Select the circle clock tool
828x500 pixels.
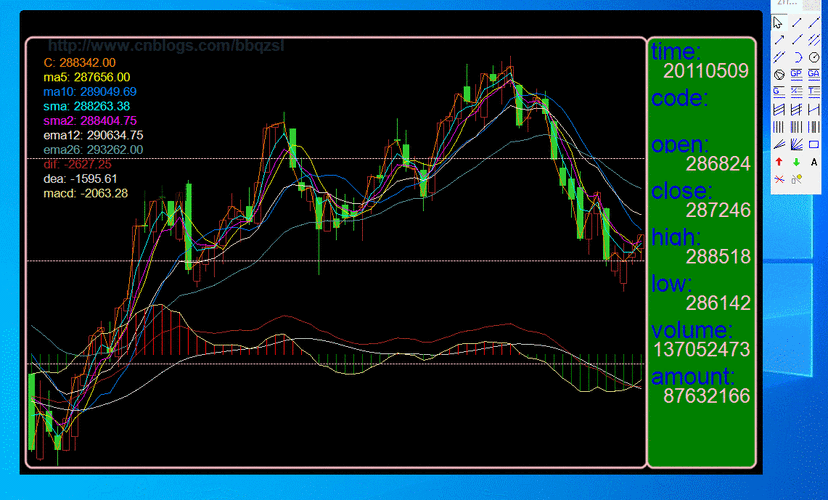click(x=814, y=58)
